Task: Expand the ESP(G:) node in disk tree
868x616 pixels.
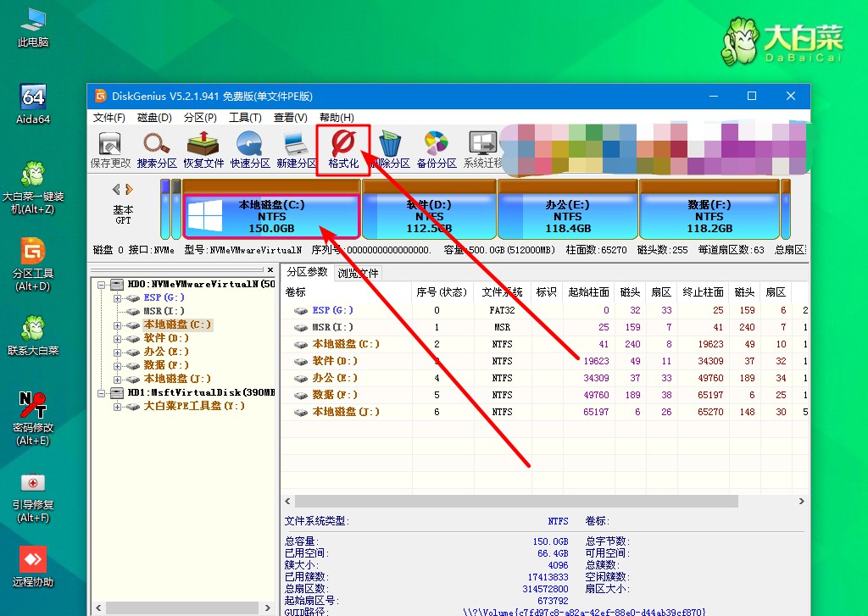Action: point(117,298)
